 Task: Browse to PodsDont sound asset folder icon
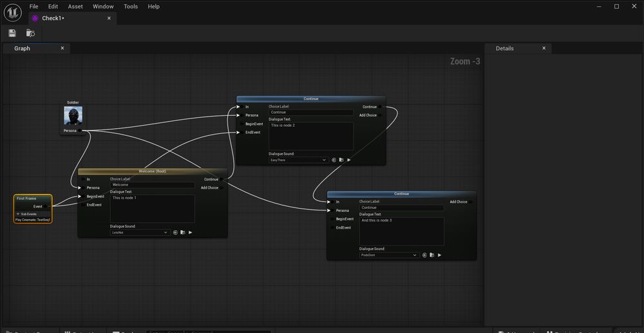[432, 255]
